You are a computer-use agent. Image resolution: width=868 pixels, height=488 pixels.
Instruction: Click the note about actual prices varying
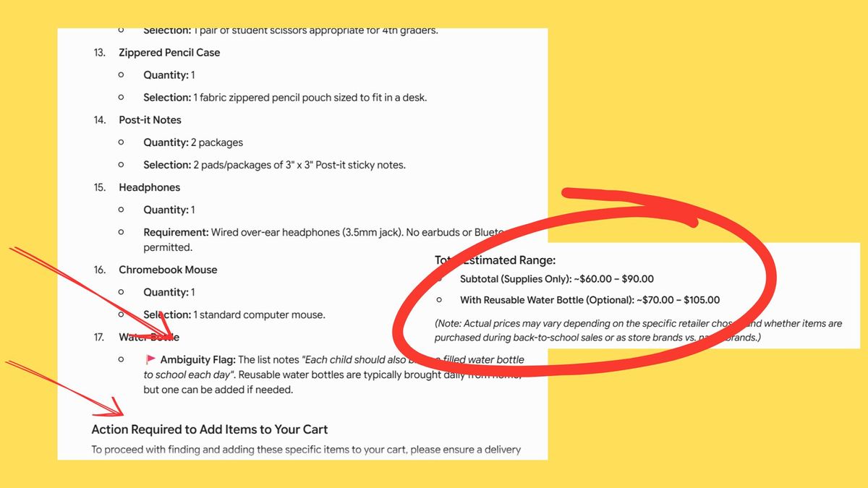[x=638, y=330]
